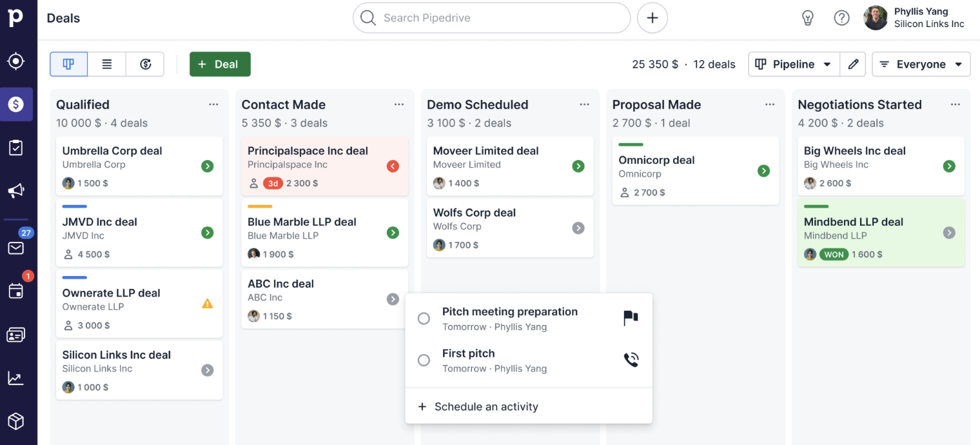The image size is (980, 445).
Task: Open the help question mark icon
Action: [842, 18]
